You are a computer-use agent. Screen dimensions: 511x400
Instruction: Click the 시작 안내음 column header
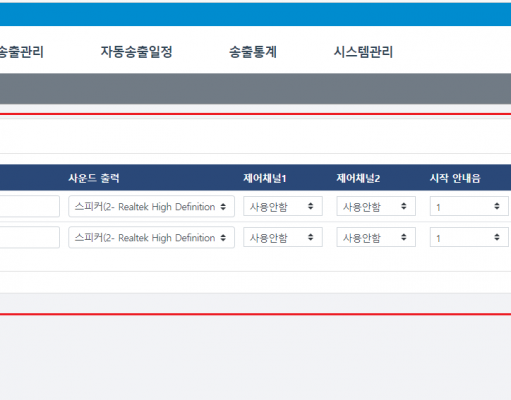455,178
